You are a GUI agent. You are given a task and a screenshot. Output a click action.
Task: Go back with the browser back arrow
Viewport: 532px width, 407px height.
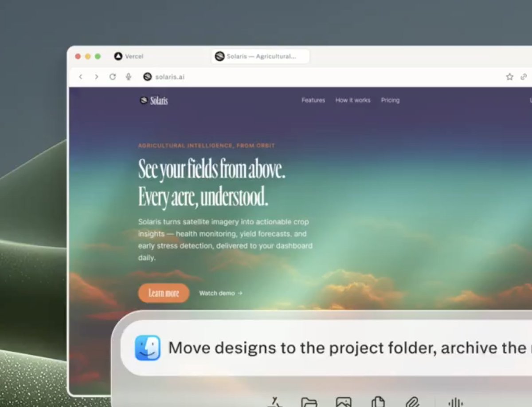pyautogui.click(x=80, y=77)
